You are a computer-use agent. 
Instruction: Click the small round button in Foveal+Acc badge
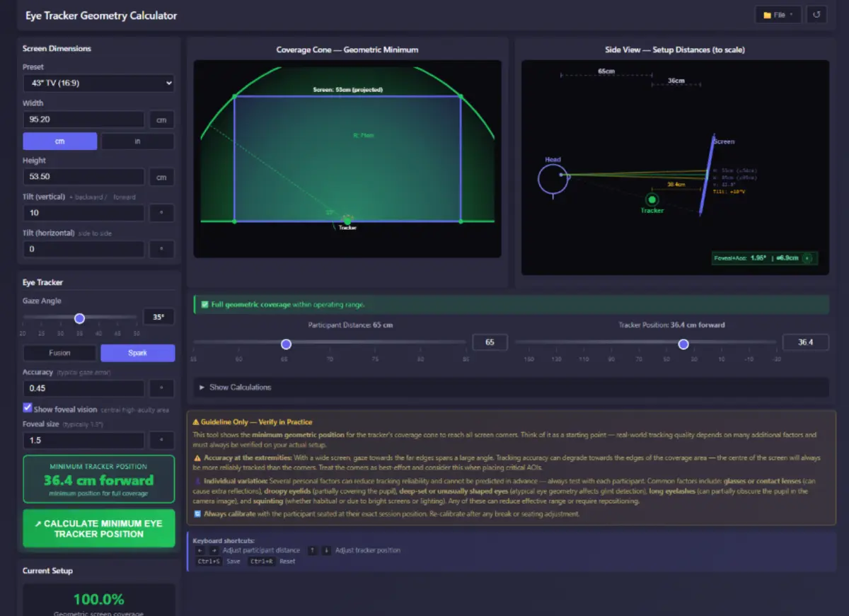click(808, 258)
